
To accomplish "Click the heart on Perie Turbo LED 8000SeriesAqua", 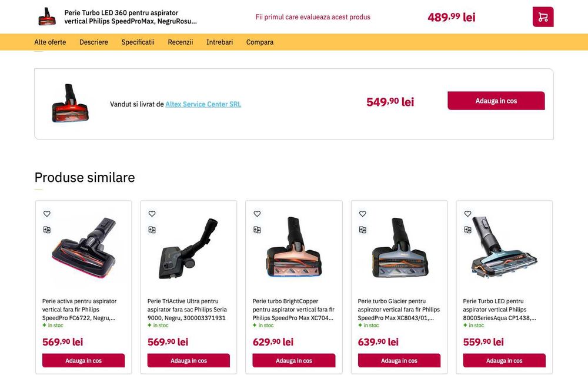I will coord(467,214).
